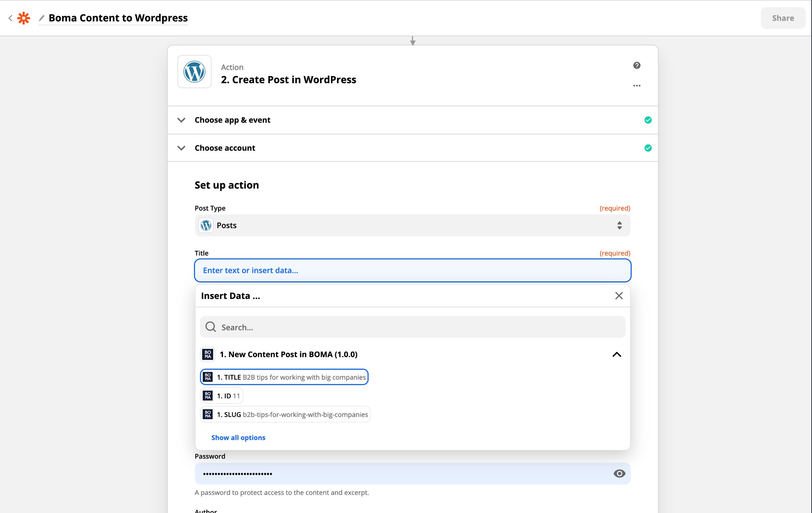Click the green checkmark for 'Choose app & event'
Screen dimensions: 812x513
[648, 120]
